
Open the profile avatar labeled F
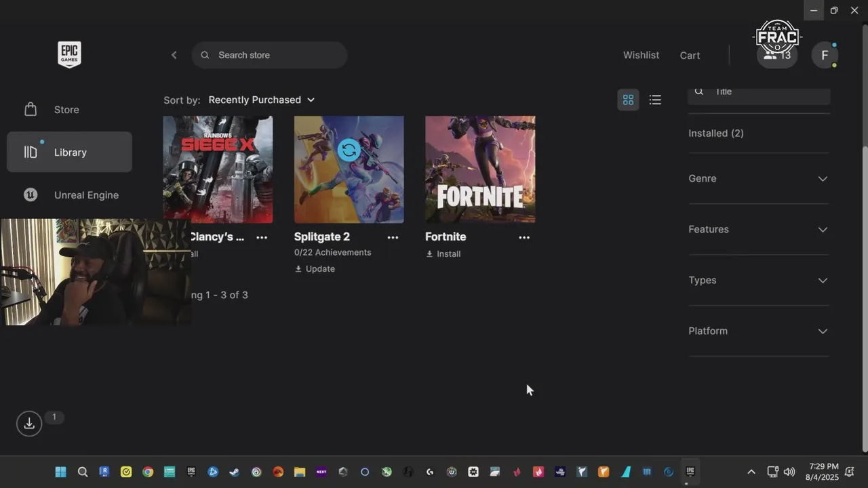point(825,55)
